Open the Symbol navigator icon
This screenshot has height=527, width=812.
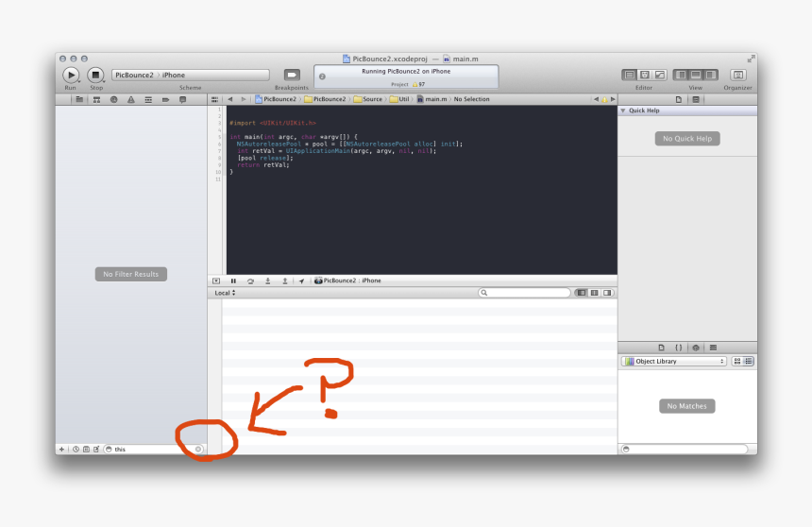coord(96,99)
